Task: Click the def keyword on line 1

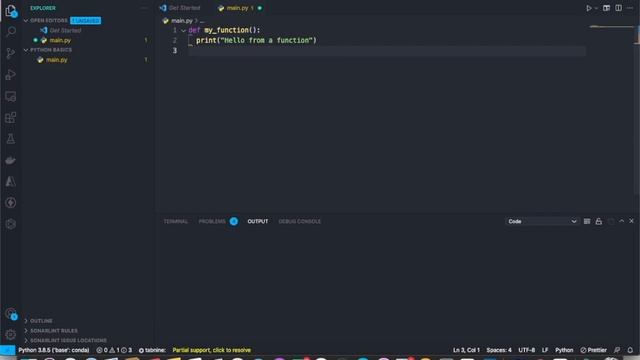Action: [194, 30]
